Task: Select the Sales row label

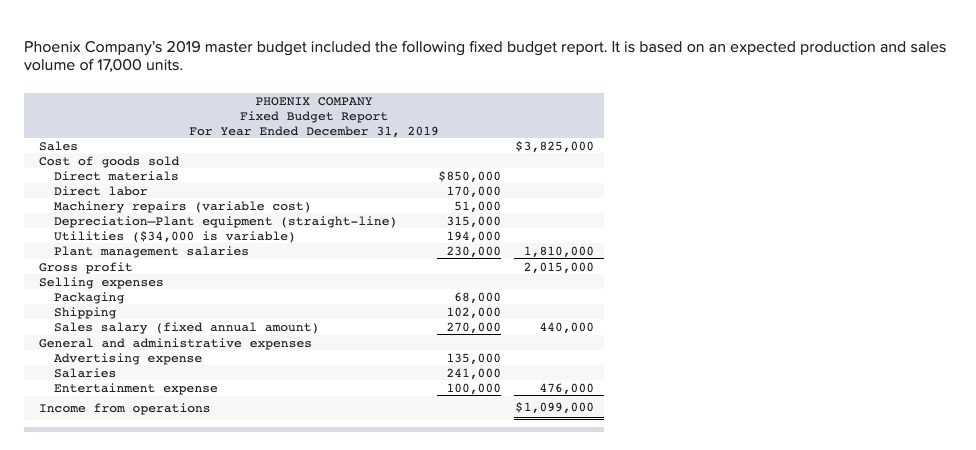Action: point(59,146)
